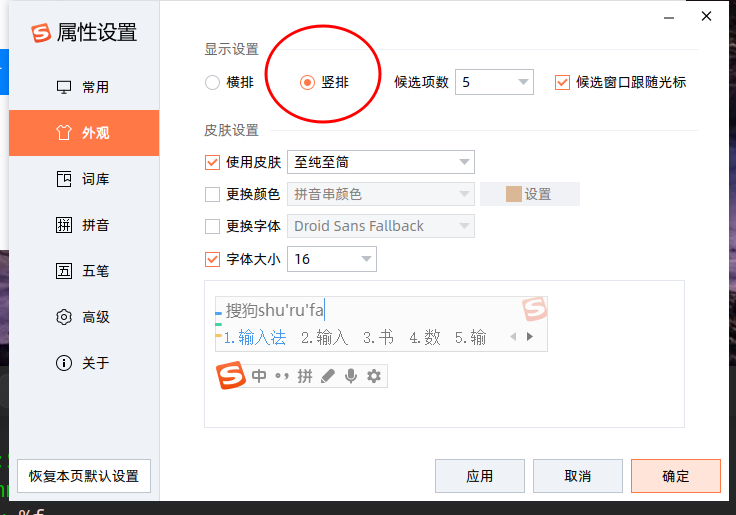
Task: Open the skin dropdown showing 至纯至简
Action: coord(381,162)
